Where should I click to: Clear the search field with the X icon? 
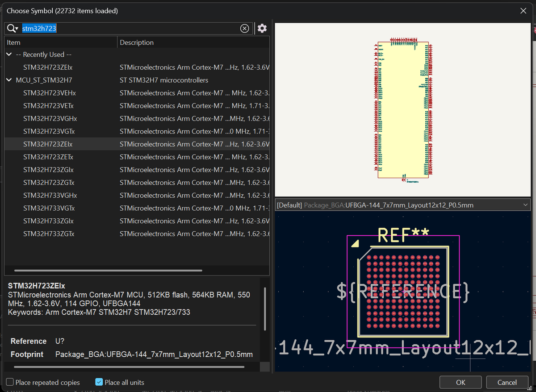pyautogui.click(x=245, y=29)
